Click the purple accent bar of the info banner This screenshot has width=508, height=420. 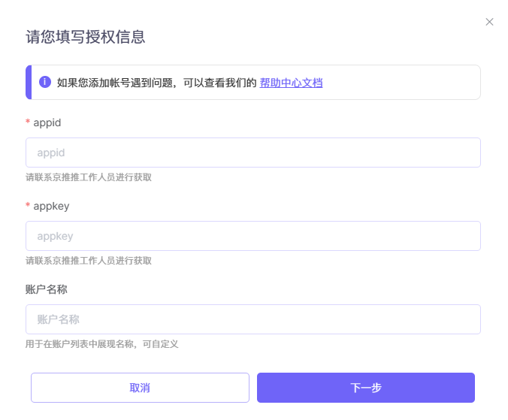click(x=28, y=82)
